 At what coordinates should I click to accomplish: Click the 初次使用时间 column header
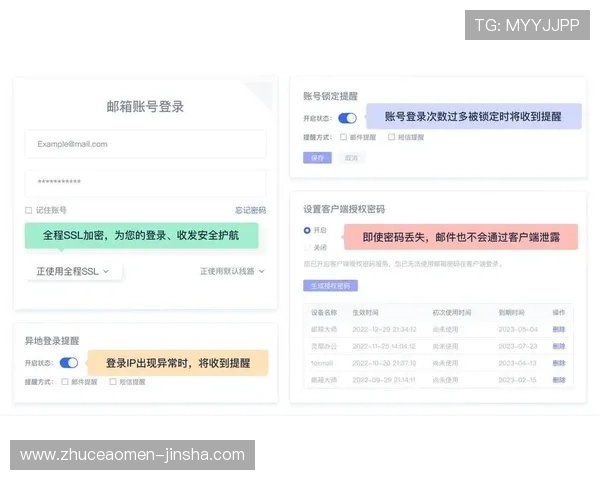452,312
